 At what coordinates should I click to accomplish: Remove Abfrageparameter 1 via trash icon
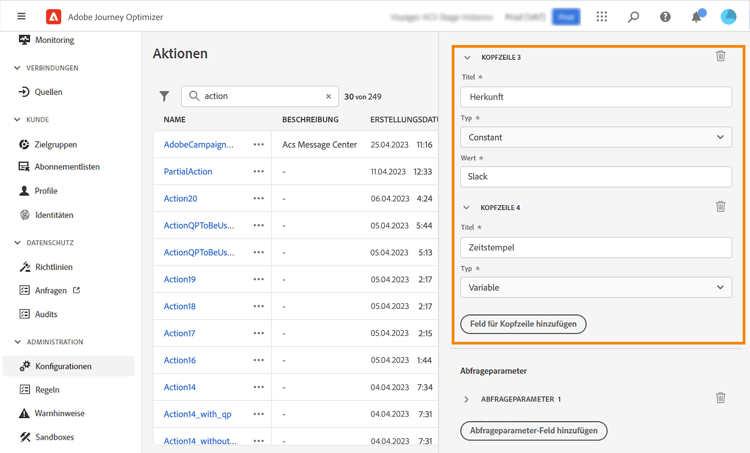(x=720, y=398)
